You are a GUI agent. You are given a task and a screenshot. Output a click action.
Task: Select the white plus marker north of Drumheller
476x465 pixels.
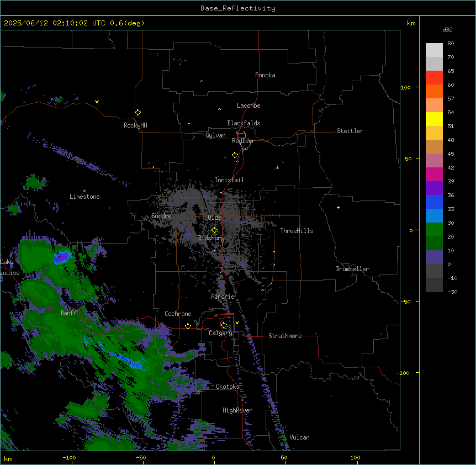coord(338,207)
